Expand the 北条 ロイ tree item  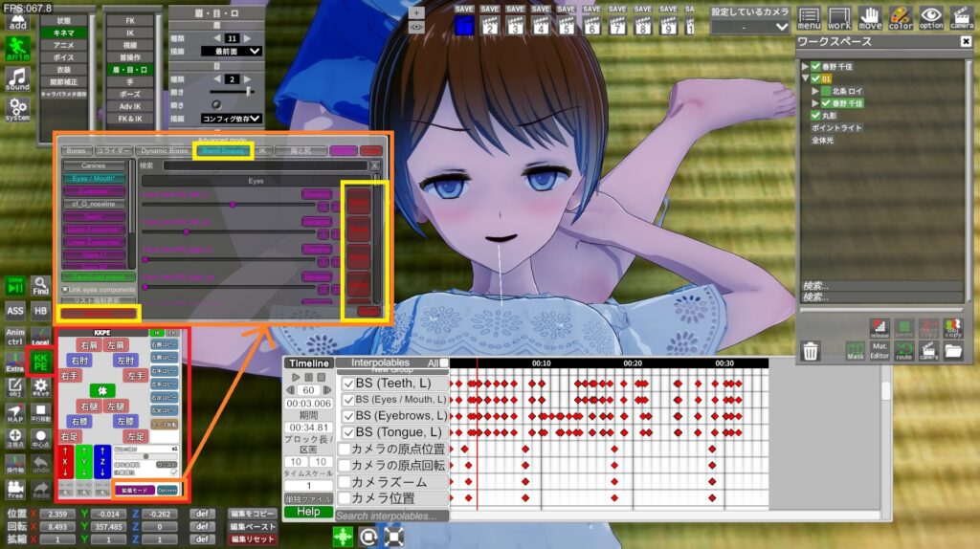(x=815, y=91)
